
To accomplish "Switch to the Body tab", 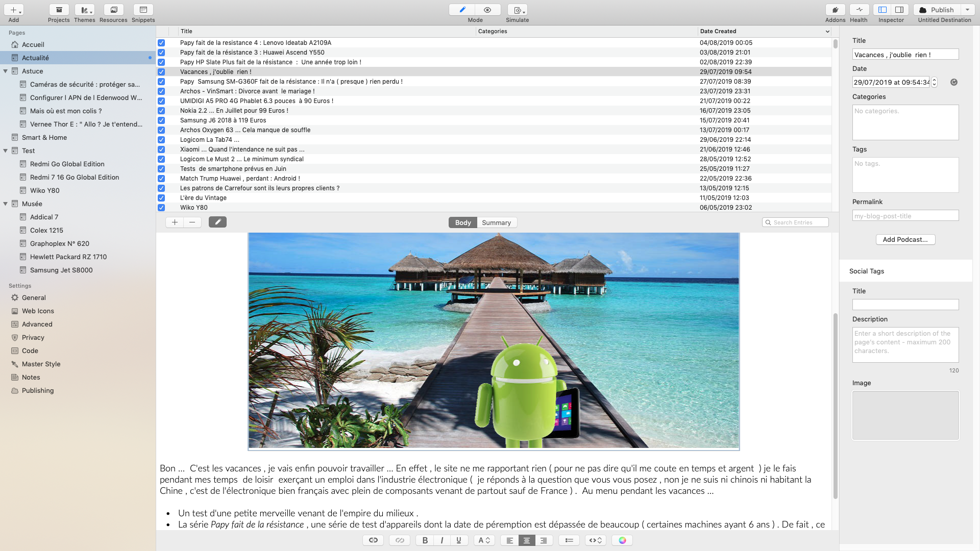I will pos(463,222).
